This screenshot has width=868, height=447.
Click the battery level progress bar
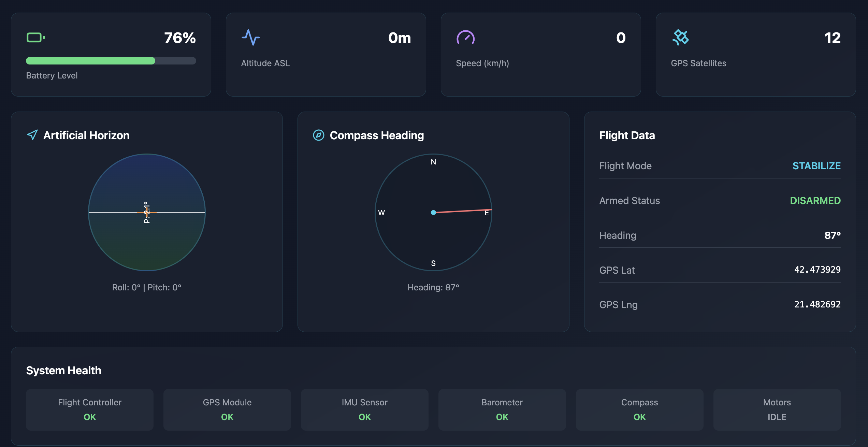pyautogui.click(x=111, y=61)
